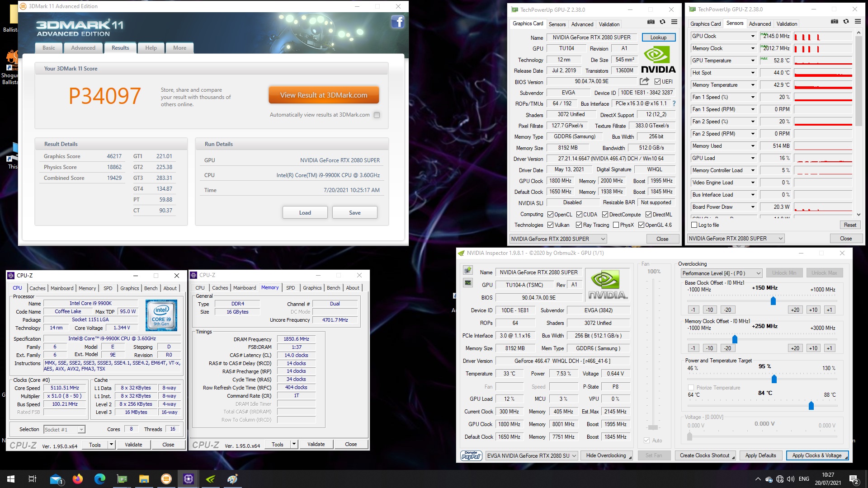Image resolution: width=868 pixels, height=488 pixels.
Task: Switch to NVIDIA Inspector taskbar icon
Action: (211, 479)
